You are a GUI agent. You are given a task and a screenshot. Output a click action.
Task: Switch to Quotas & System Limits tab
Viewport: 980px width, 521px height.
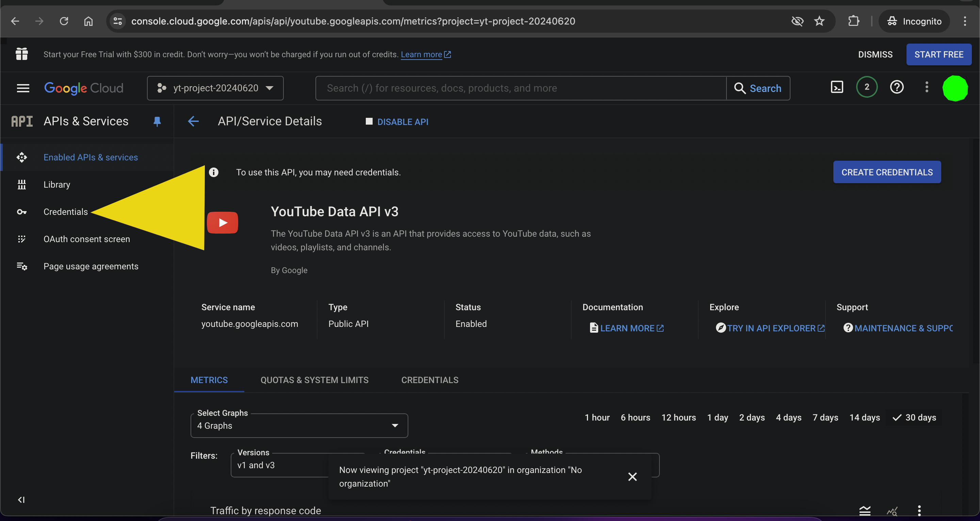[314, 380]
